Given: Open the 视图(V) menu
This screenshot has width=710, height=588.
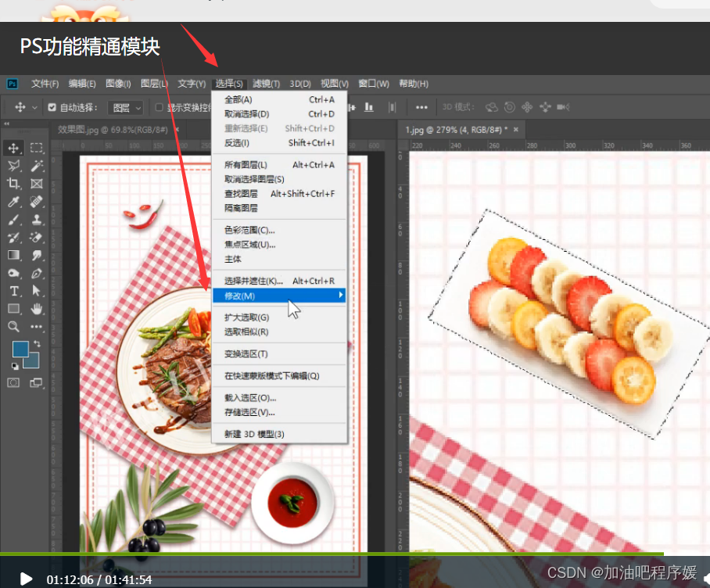Looking at the screenshot, I should tap(335, 84).
